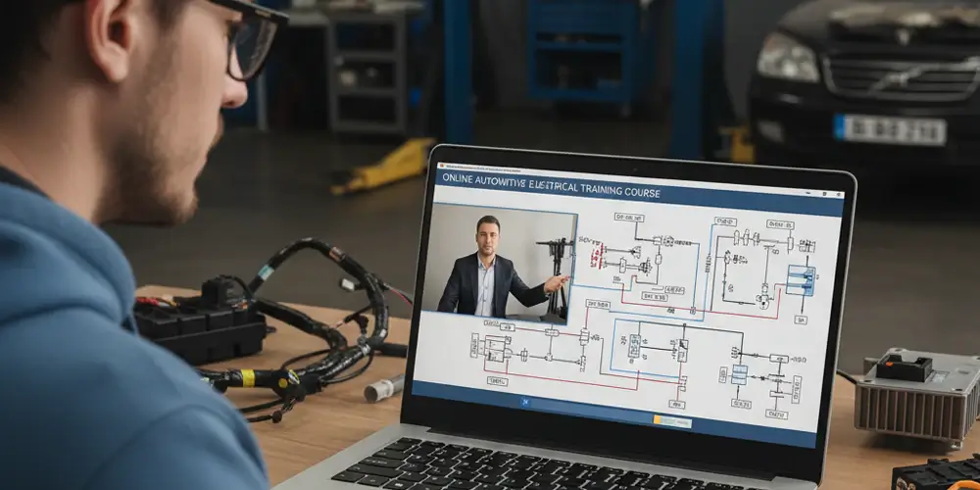This screenshot has height=490, width=980.
Task: Click the yellow-marked button in bottom bar
Action: (672, 421)
